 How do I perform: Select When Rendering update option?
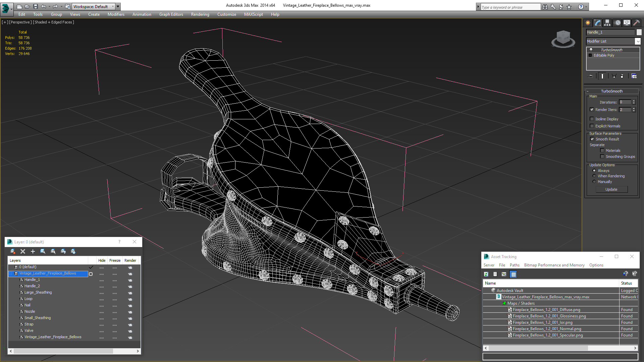point(594,176)
